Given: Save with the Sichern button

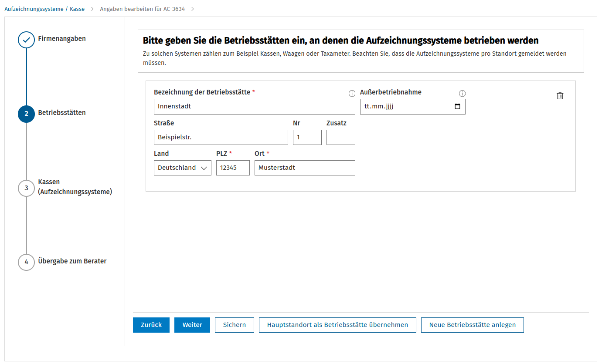Looking at the screenshot, I should point(235,325).
